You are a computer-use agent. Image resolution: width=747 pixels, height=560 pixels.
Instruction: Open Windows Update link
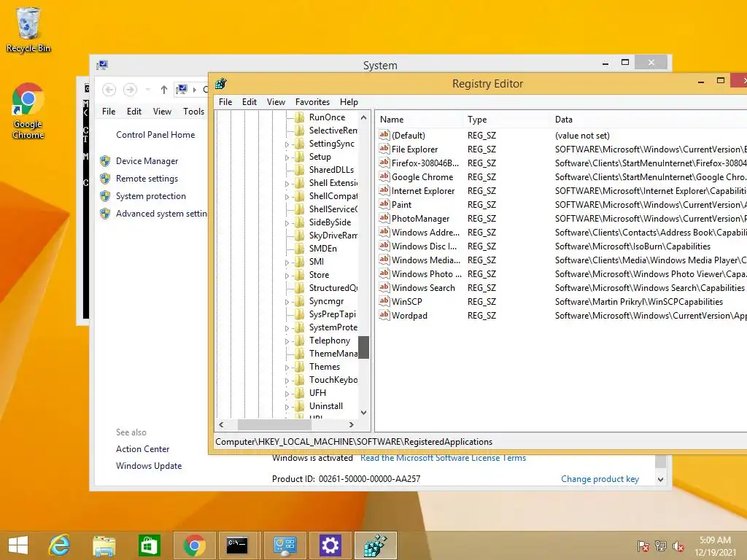coord(149,466)
